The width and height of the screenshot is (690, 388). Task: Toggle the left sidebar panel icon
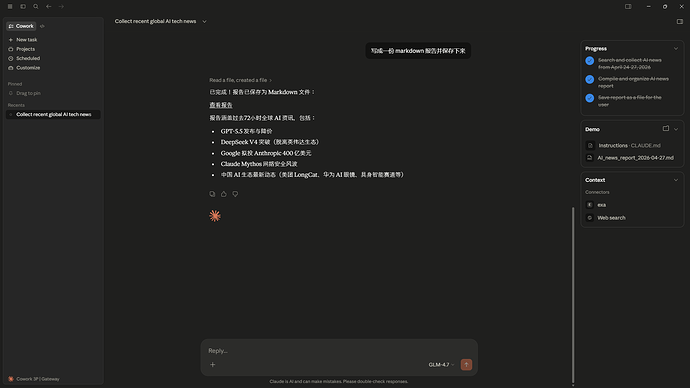coord(23,7)
